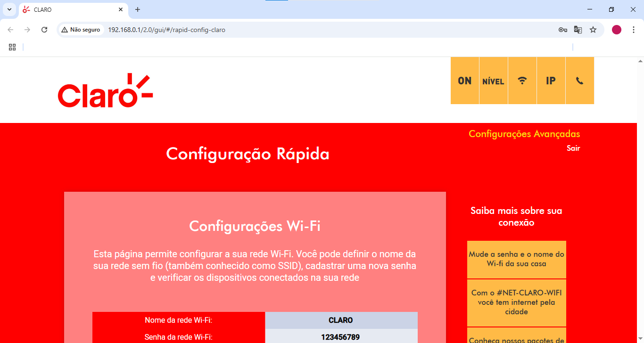Click the browser forward arrow
Image resolution: width=644 pixels, height=343 pixels.
click(27, 30)
